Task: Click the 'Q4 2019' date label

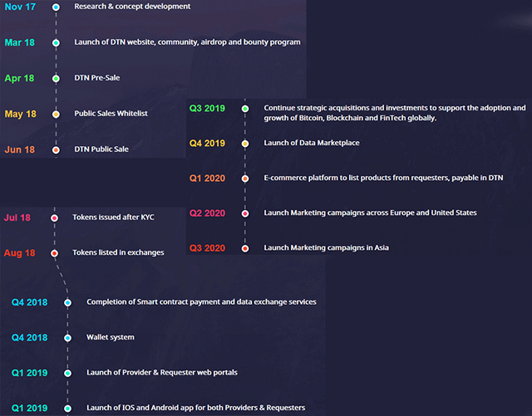Action: click(x=207, y=144)
